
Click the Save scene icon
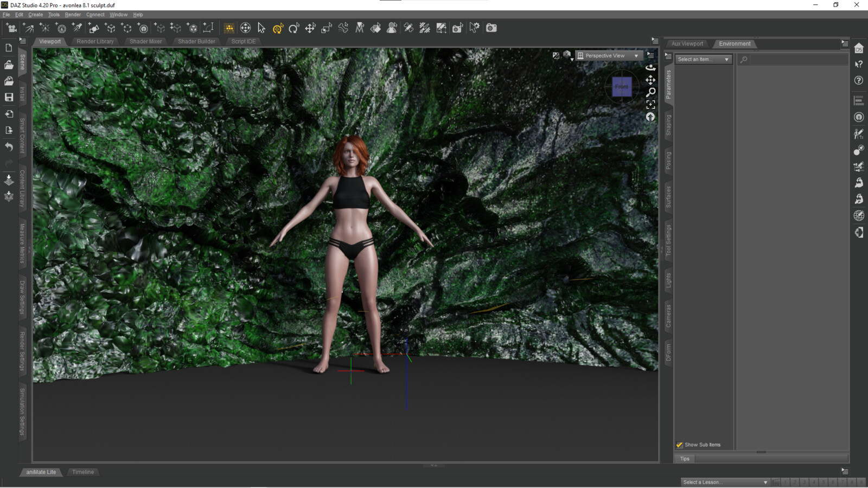9,97
